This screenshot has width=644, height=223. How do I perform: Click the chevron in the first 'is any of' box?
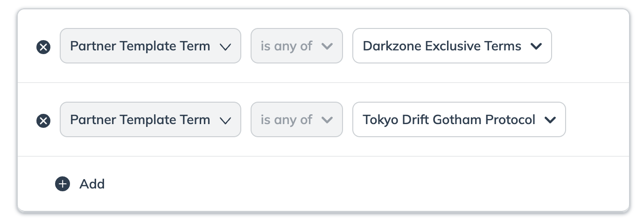pos(327,46)
